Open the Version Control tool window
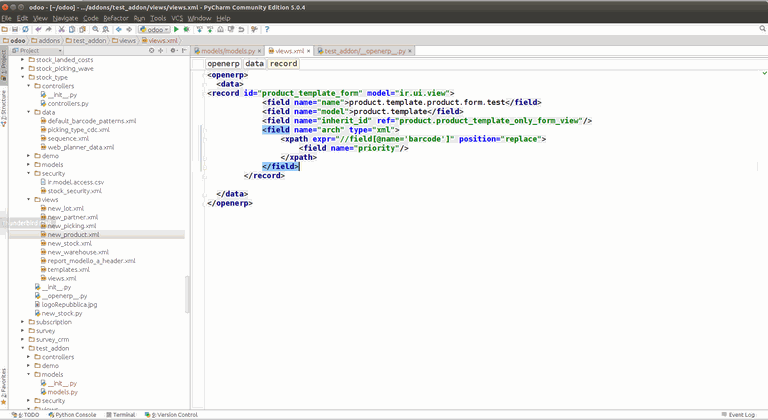The height and width of the screenshot is (420, 768). (171, 415)
